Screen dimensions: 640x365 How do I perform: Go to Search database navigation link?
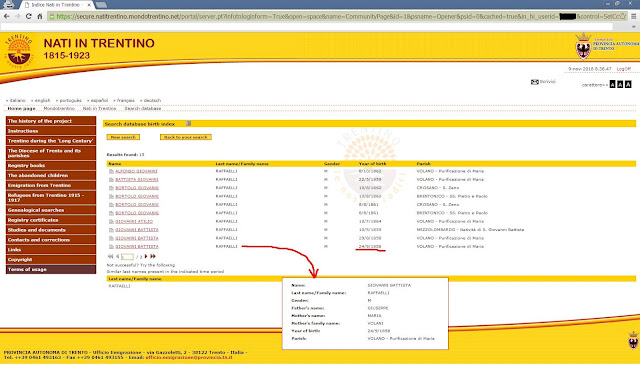(143, 109)
